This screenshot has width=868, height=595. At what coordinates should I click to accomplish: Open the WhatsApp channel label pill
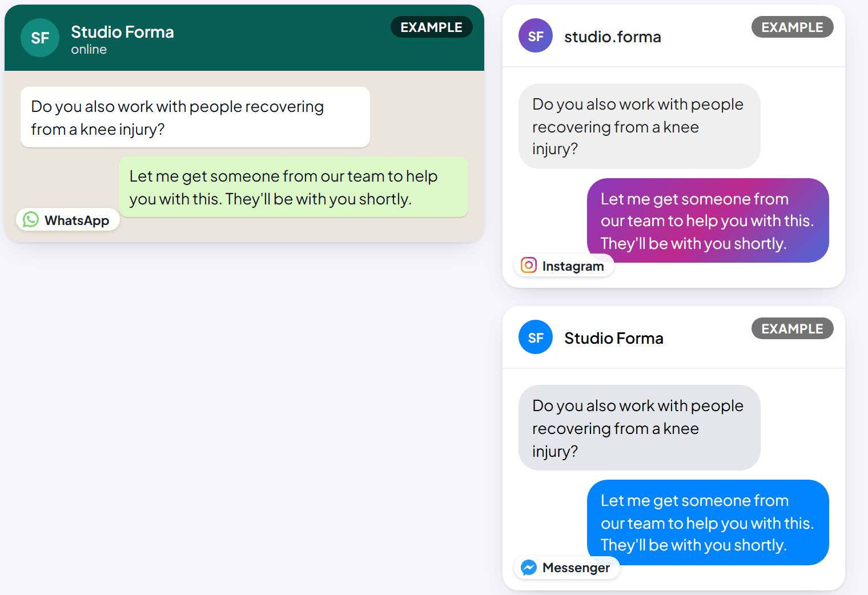pyautogui.click(x=68, y=220)
